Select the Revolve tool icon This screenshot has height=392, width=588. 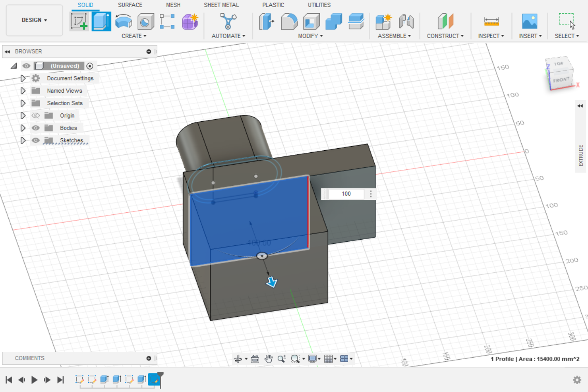(123, 21)
